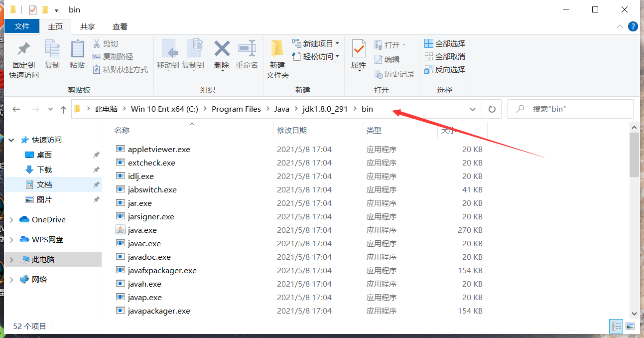Image resolution: width=644 pixels, height=338 pixels.
Task: Click the java.exe coffee cup icon
Action: (x=121, y=230)
